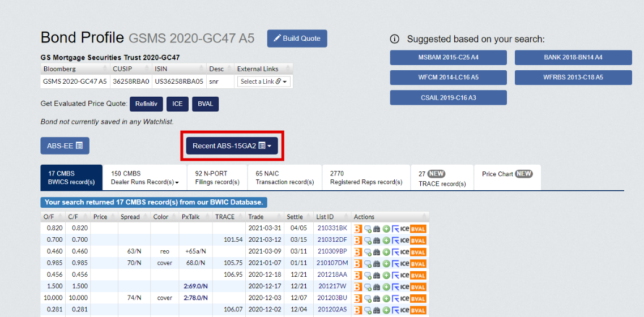The height and width of the screenshot is (317, 644).
Task: Click the Build Quote button
Action: point(297,38)
